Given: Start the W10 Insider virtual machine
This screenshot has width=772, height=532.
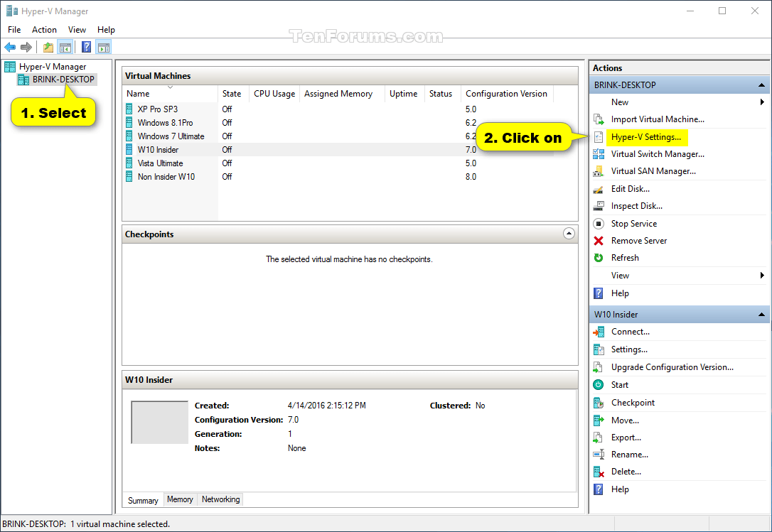Looking at the screenshot, I should [x=619, y=384].
